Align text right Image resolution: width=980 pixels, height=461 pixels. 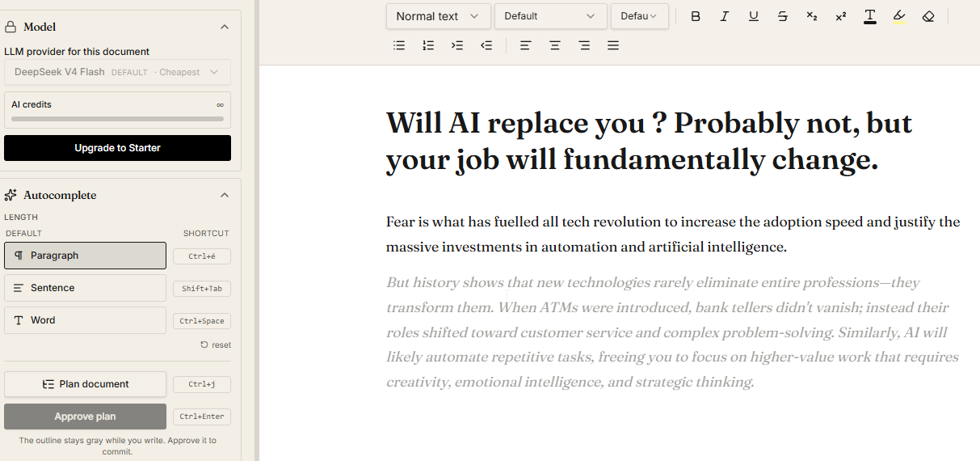(584, 45)
